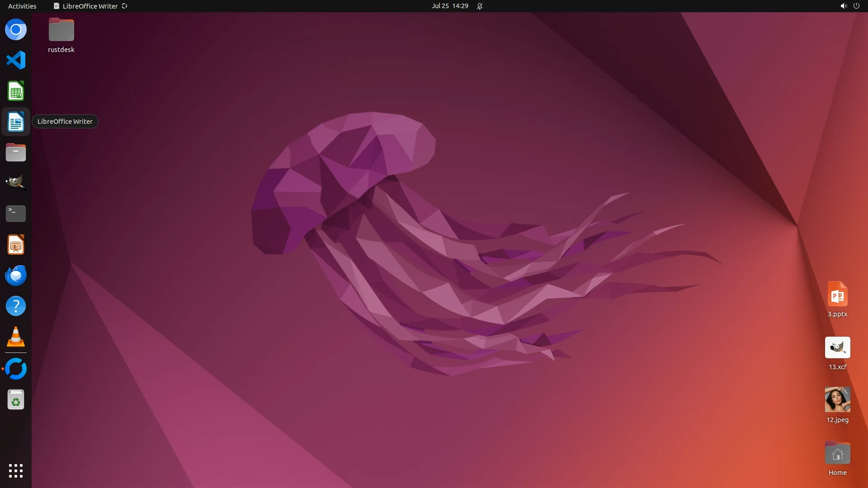Open the Terminal dock icon
Screen dimensions: 868x488
click(16, 213)
